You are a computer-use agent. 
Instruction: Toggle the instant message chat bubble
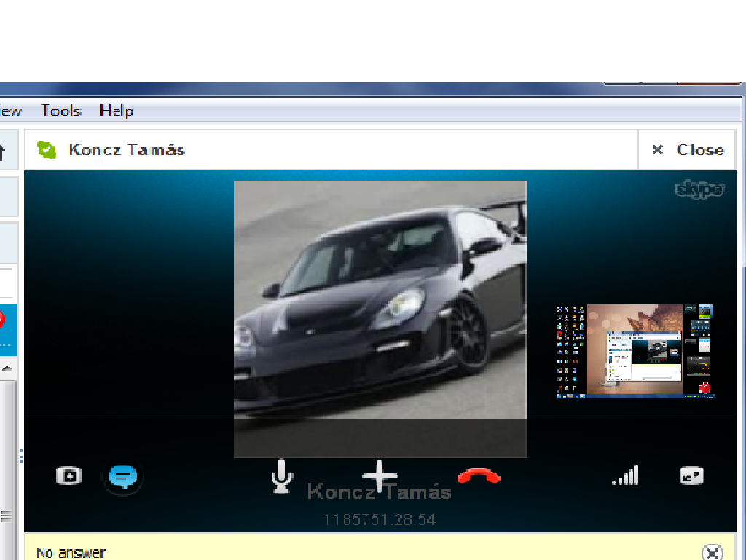click(122, 477)
